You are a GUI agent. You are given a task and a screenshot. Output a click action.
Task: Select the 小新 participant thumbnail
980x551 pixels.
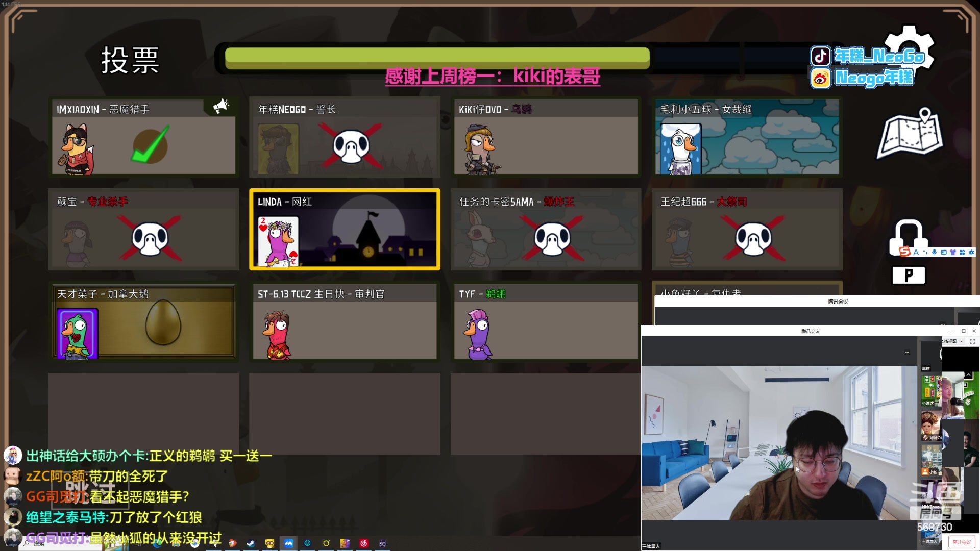click(x=930, y=460)
